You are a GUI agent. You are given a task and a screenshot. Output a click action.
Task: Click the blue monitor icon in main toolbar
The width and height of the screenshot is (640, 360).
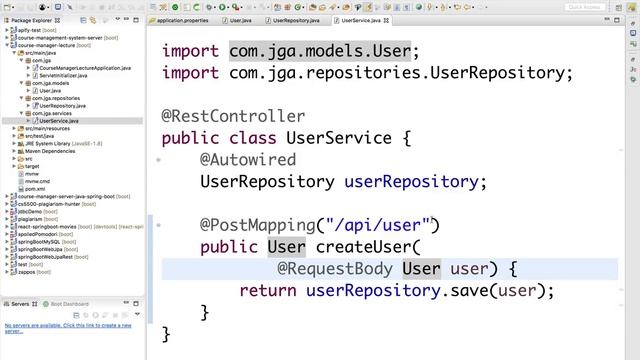pyautogui.click(x=58, y=7)
